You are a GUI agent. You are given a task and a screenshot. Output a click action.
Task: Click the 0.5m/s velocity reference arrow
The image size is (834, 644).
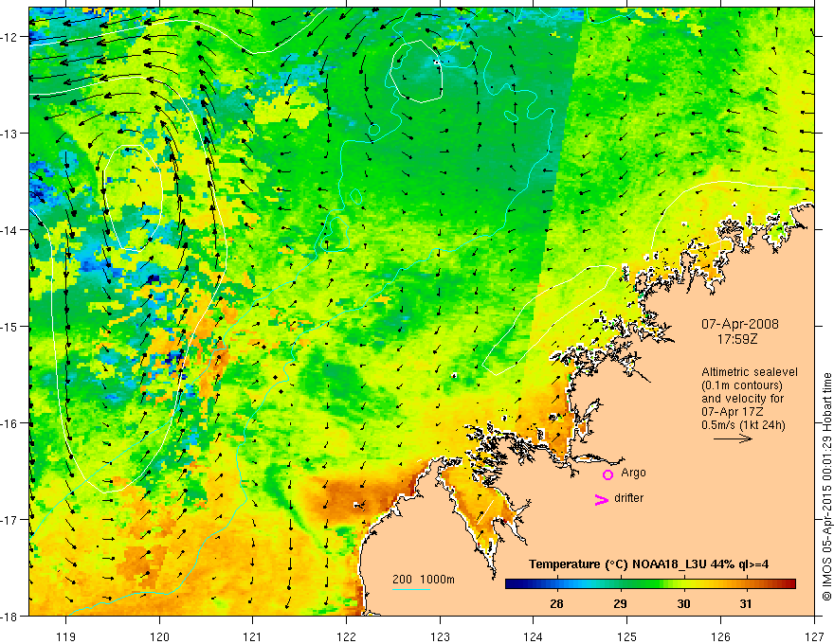click(733, 438)
